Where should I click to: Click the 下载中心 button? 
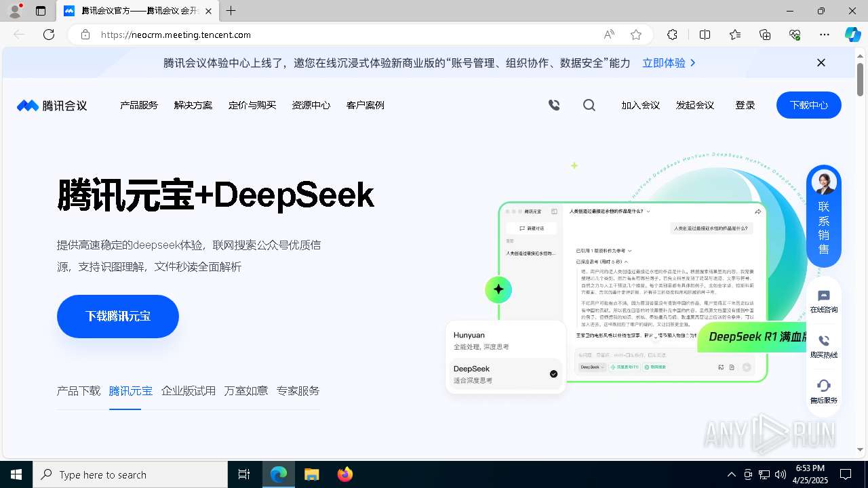pyautogui.click(x=809, y=105)
